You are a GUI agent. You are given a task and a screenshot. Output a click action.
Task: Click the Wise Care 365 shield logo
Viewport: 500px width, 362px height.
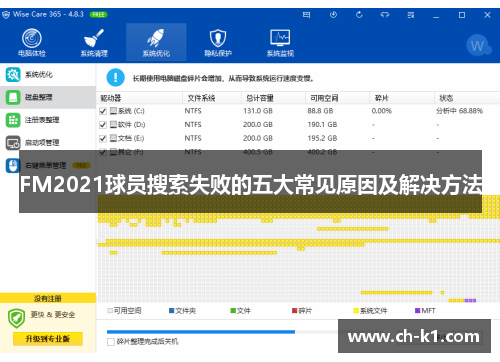[x=6, y=15]
